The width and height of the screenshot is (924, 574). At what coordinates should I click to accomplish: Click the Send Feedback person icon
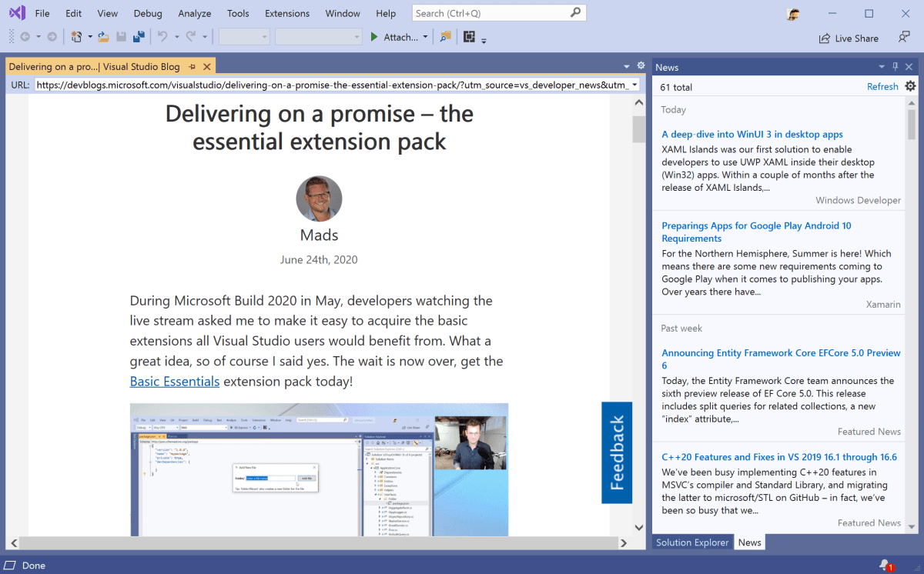coord(904,37)
